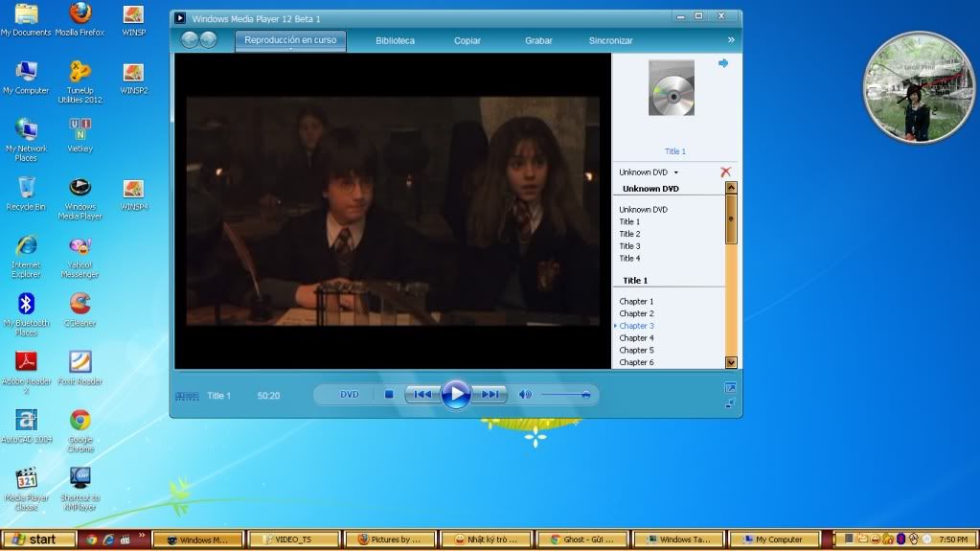Screen dimensions: 980x551
Task: Open the DVD menu button
Action: tap(350, 395)
